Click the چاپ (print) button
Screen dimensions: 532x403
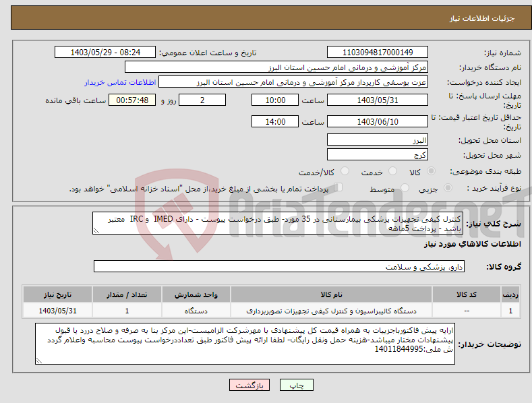point(296,385)
